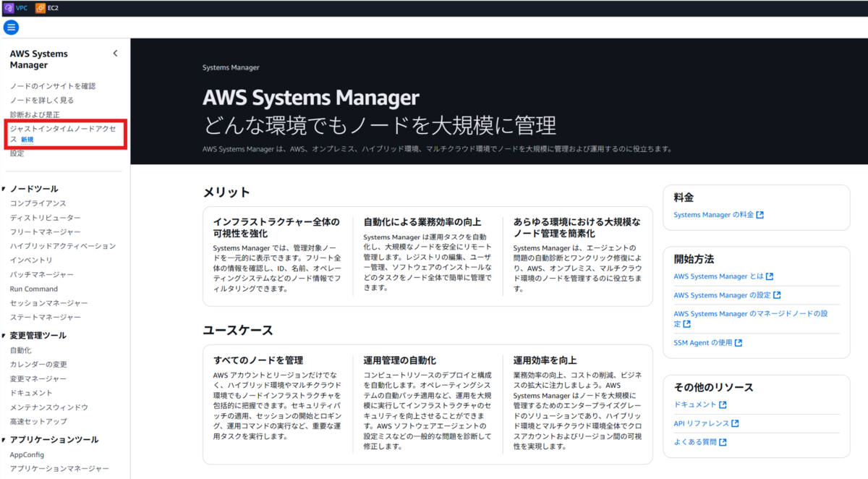The image size is (868, 479).
Task: Click external icon beside よくある質問
Action: [x=723, y=442]
